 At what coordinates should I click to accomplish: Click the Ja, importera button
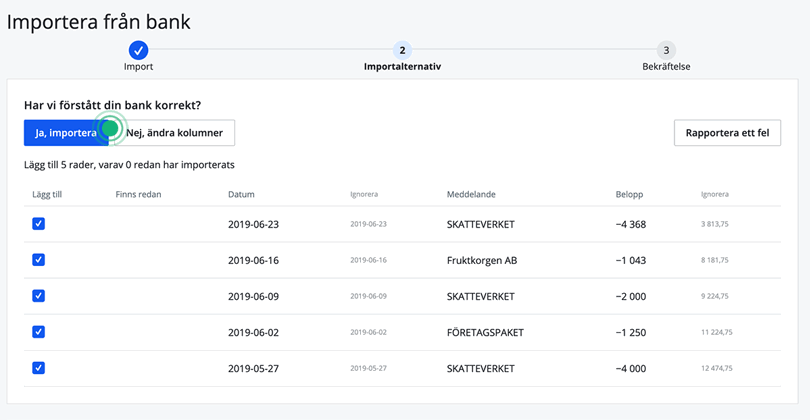(62, 133)
